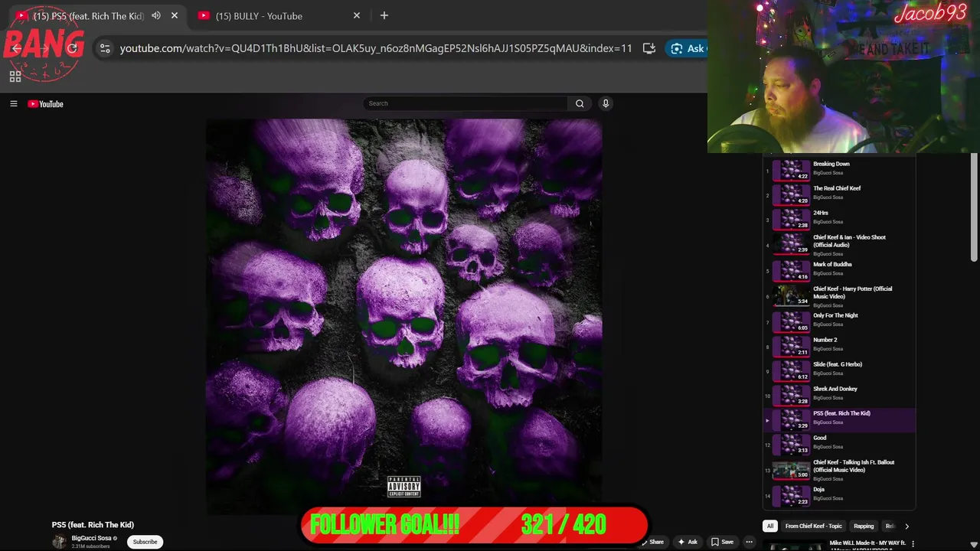Viewport: 980px width, 551px height.
Task: Share this video
Action: tap(653, 542)
